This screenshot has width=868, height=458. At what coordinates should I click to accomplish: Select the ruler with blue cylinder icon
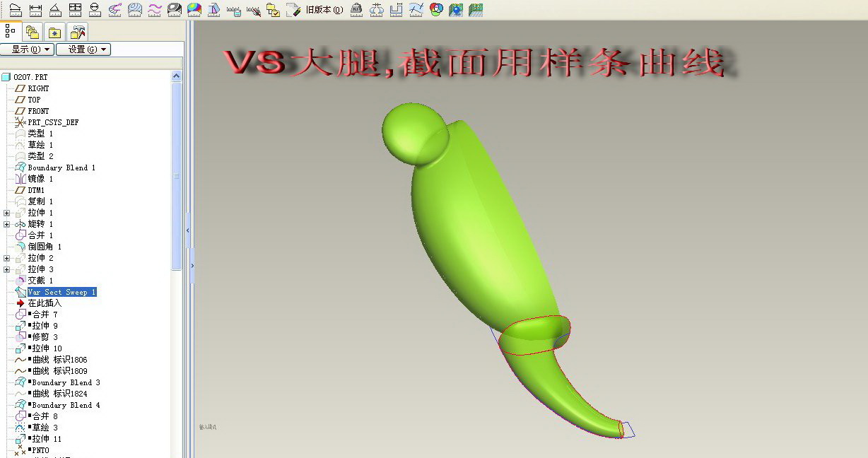coord(234,11)
